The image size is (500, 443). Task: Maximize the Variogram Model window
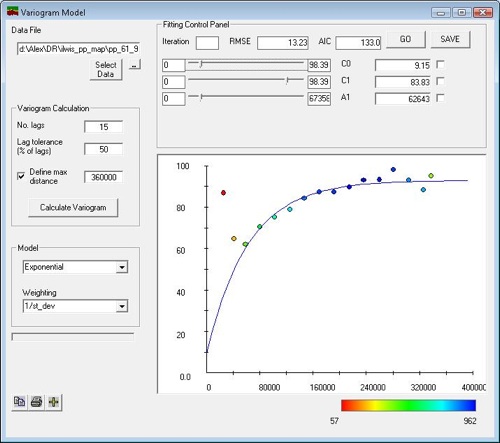(x=462, y=13)
